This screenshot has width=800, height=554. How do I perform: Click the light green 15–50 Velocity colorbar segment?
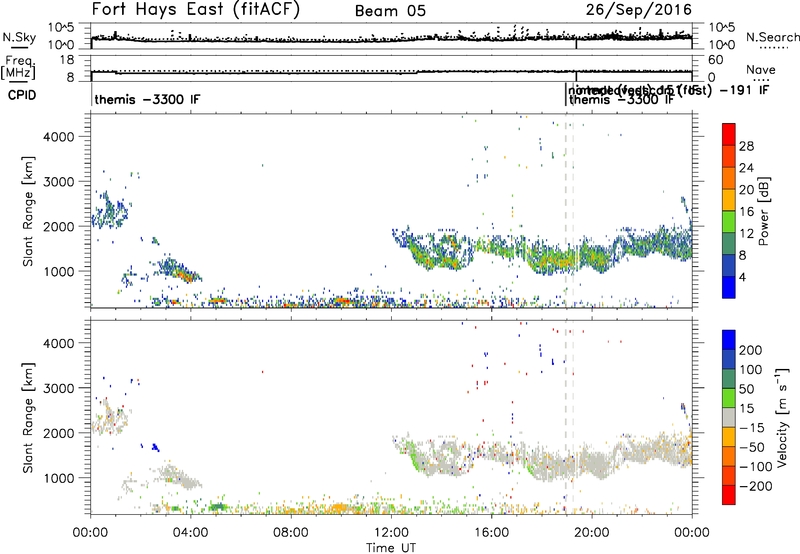coord(729,398)
